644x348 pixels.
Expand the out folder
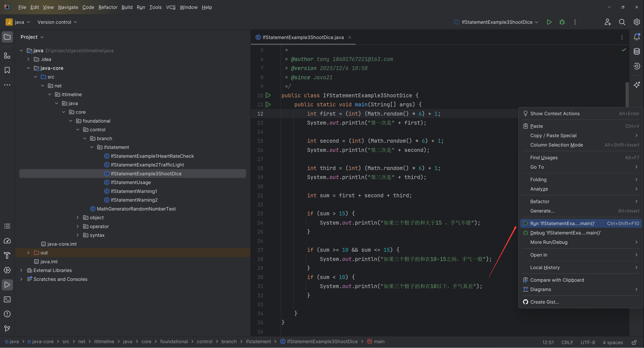[x=28, y=253]
